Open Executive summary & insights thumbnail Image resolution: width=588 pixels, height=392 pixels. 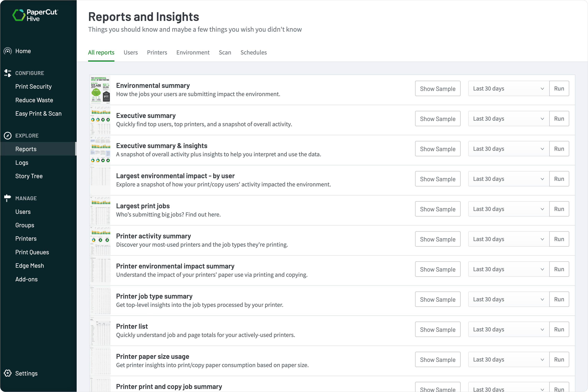pos(100,150)
